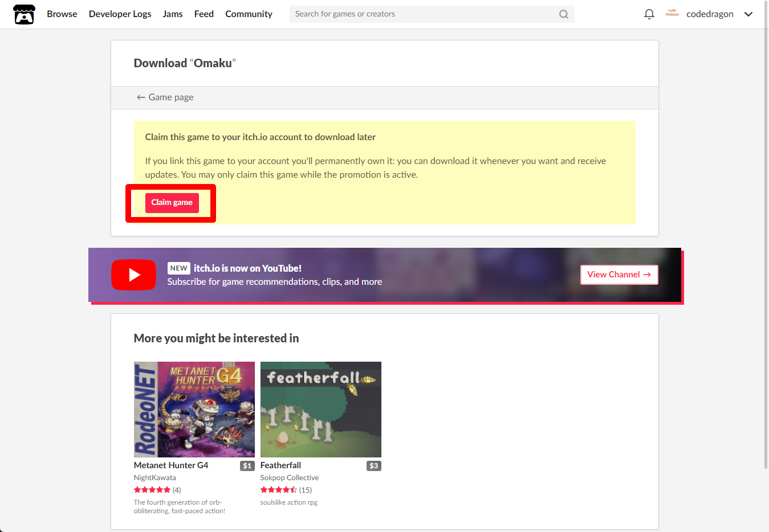Open the View Channel button
Viewport: 769px width, 532px height.
(619, 275)
